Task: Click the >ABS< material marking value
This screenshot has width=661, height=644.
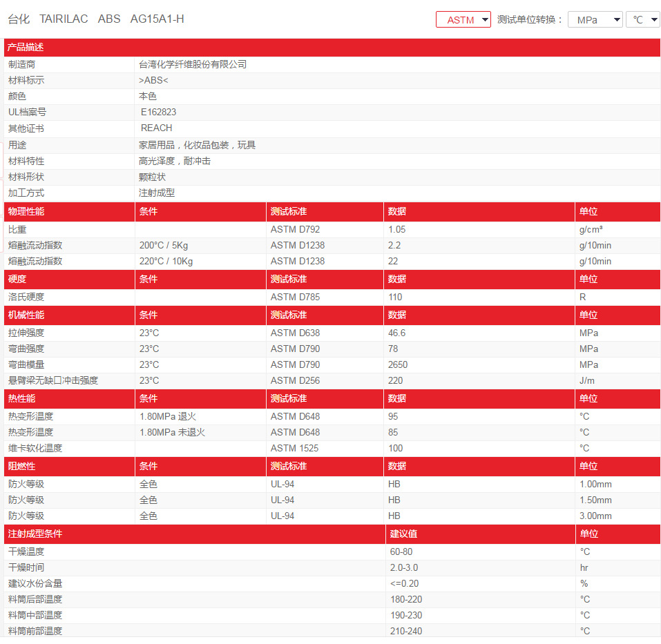Action: 153,81
